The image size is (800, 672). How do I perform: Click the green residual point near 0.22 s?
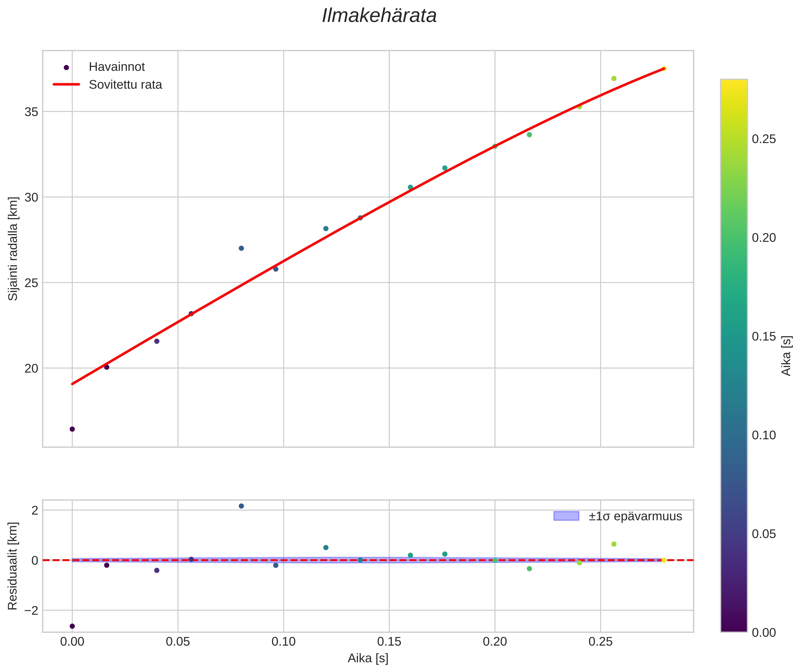pos(529,568)
